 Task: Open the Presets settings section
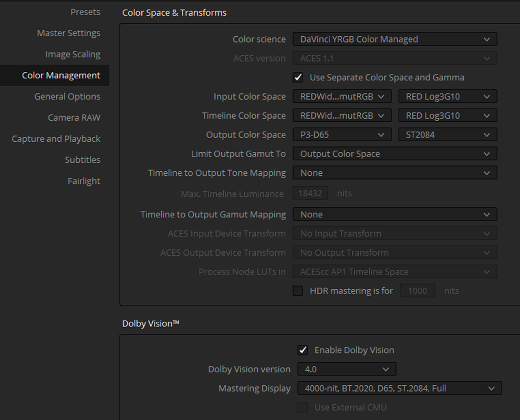pos(85,12)
